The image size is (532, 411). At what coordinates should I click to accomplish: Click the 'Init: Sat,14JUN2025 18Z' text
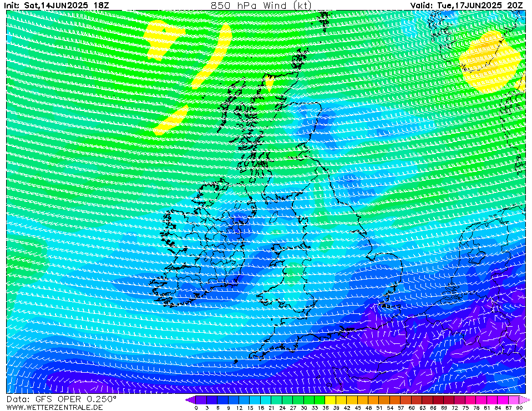55,6
